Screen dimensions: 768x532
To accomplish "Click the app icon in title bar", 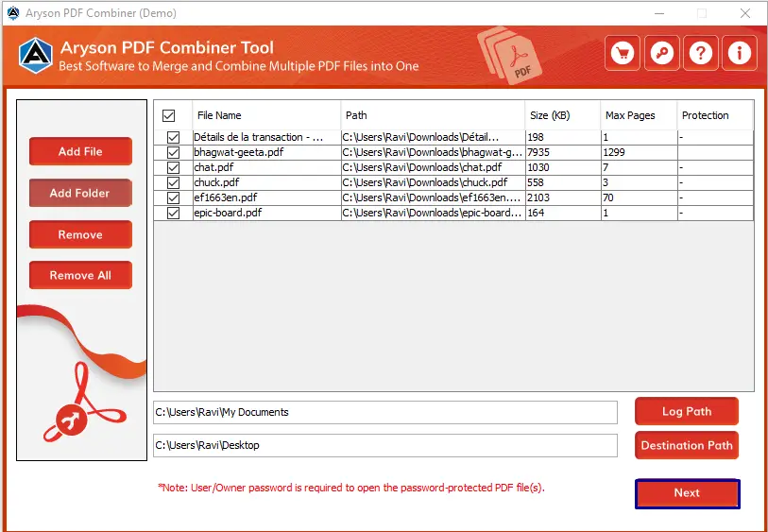I will tap(11, 13).
